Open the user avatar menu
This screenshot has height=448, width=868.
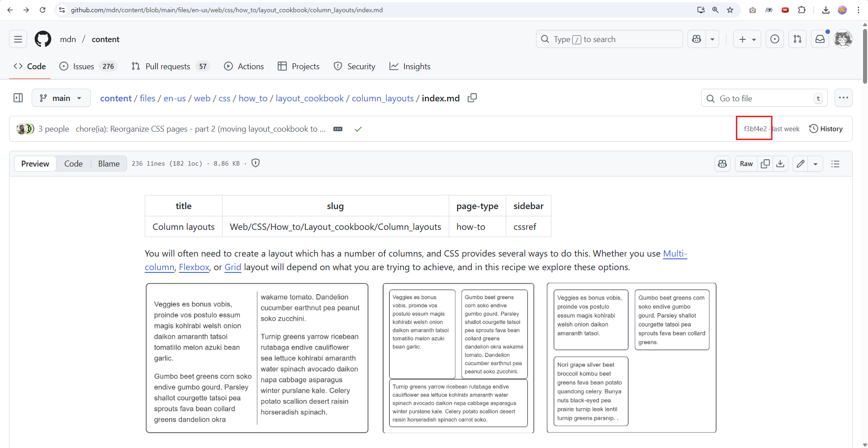click(843, 39)
